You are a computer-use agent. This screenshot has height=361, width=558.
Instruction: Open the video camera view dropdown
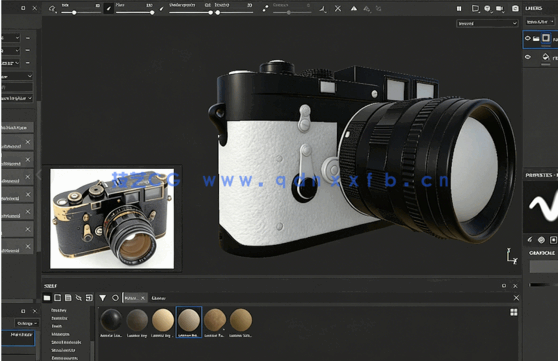click(500, 9)
